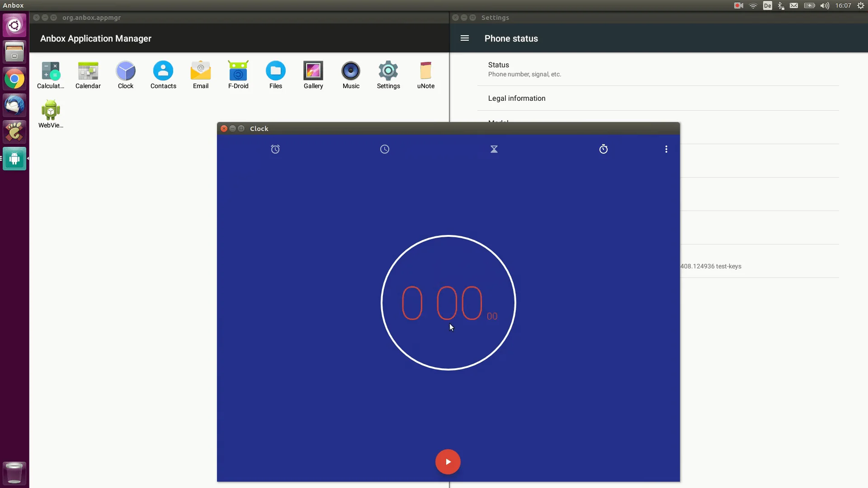868x488 pixels.
Task: Switch to the world clock view in Clock
Action: point(385,149)
